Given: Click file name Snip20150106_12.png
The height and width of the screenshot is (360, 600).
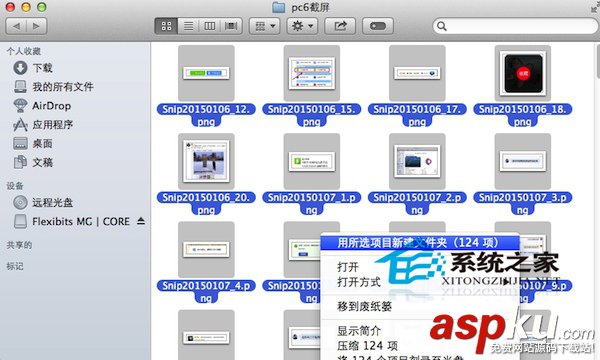Looking at the screenshot, I should pyautogui.click(x=206, y=115).
